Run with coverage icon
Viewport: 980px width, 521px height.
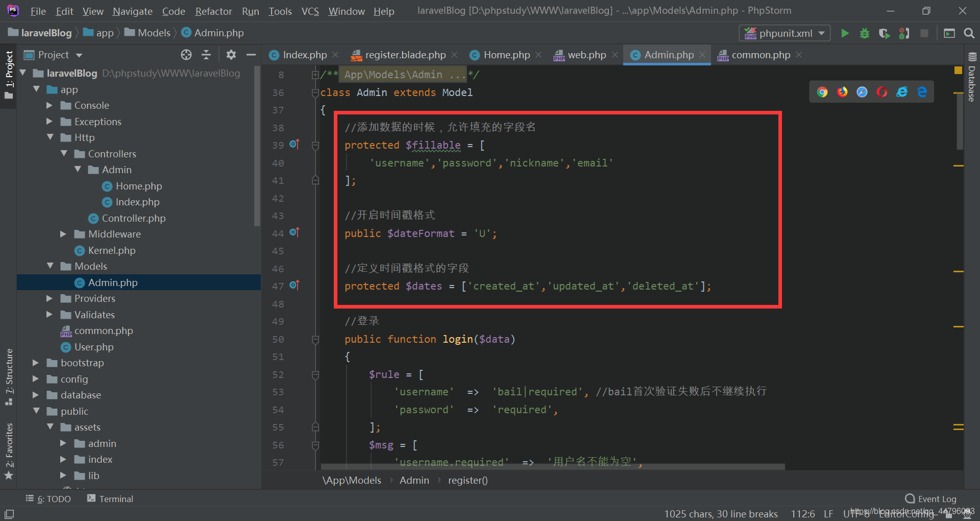pos(885,33)
